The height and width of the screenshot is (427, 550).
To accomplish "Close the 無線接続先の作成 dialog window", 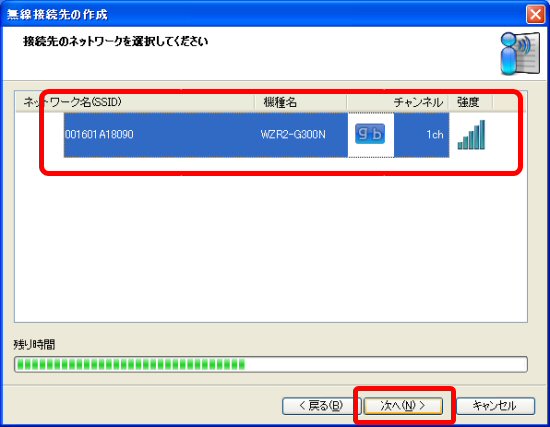I will (535, 15).
